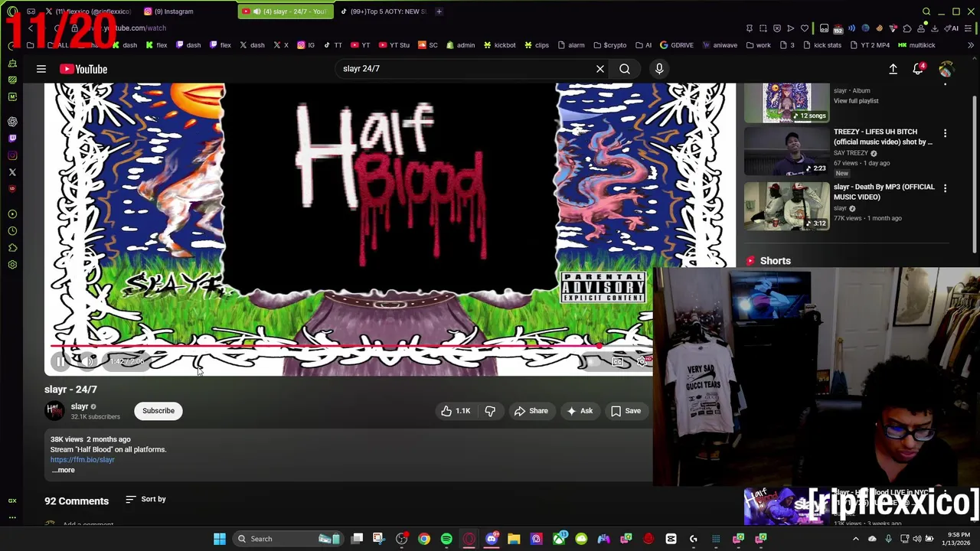Open the clips bookmark
980x551 pixels.
(536, 45)
